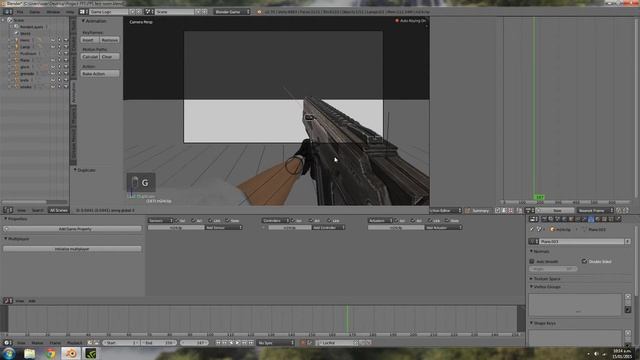This screenshot has height=360, width=640.
Task: Click the play animation button
Action: click(238, 343)
